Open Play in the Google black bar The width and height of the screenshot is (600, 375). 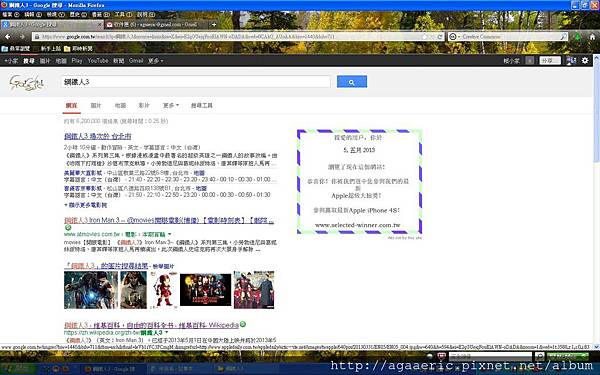click(77, 61)
